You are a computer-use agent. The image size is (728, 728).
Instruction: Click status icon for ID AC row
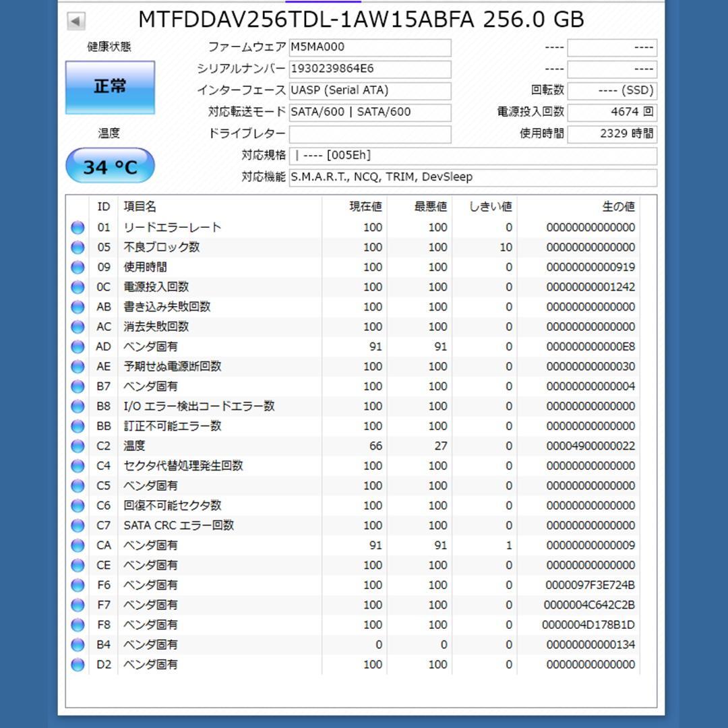click(78, 327)
